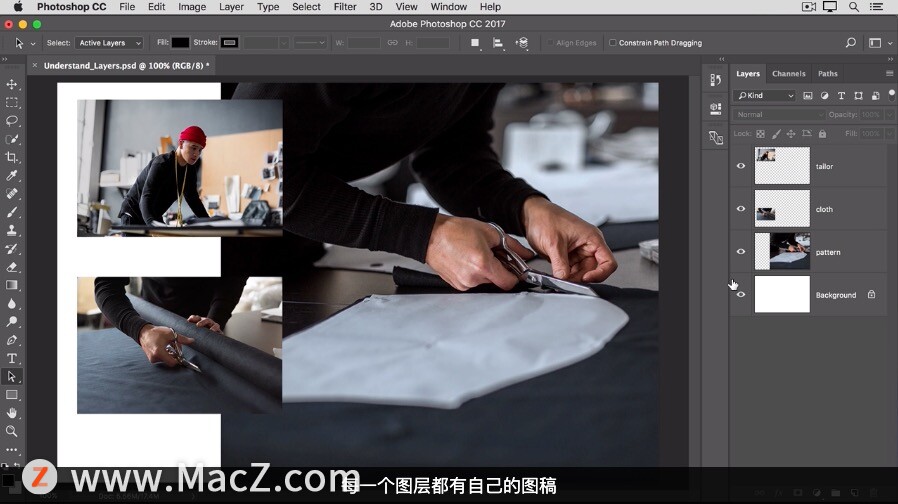Hide the cloth layer
Screen dimensions: 898x504
coord(741,208)
